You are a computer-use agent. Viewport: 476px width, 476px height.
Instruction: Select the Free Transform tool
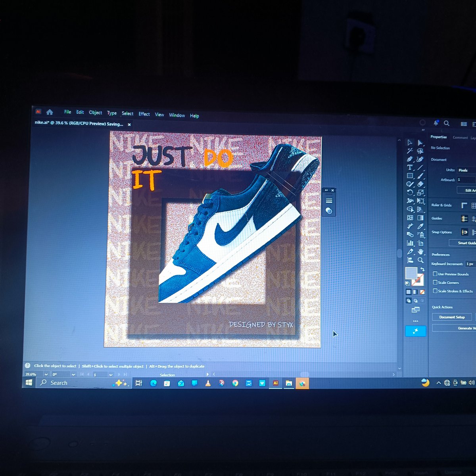(420, 201)
